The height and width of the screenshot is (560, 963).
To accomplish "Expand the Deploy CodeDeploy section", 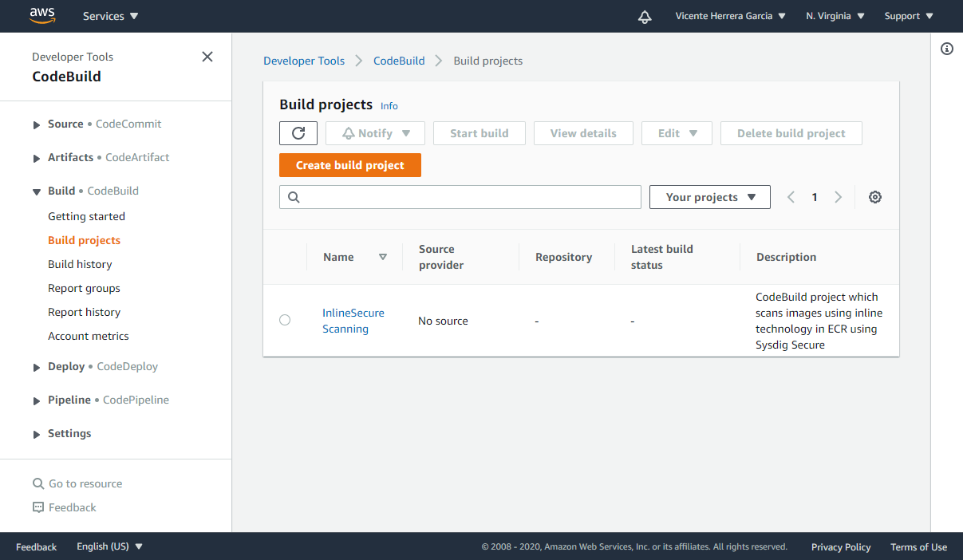I will click(x=37, y=367).
